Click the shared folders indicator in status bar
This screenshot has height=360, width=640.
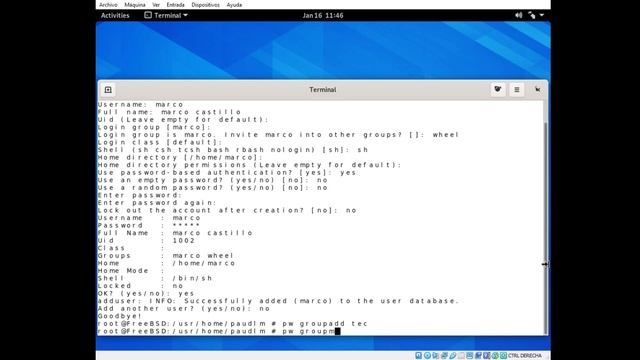(461, 356)
